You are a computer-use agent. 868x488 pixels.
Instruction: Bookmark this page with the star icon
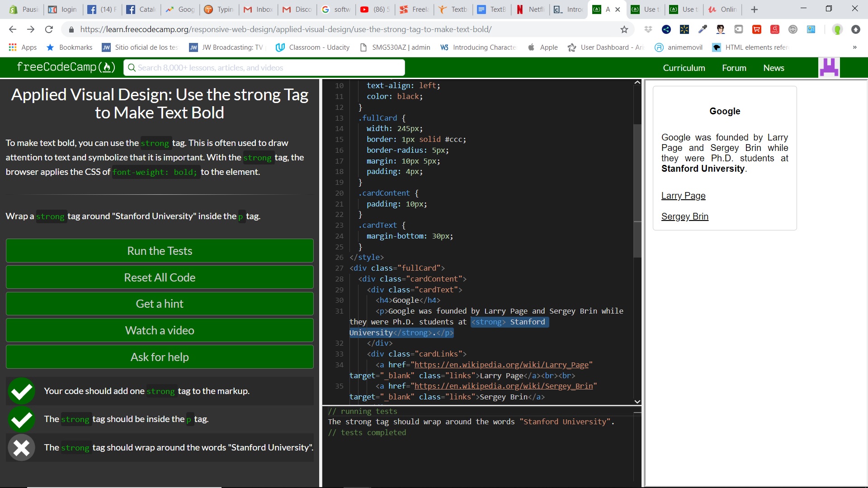pyautogui.click(x=624, y=29)
